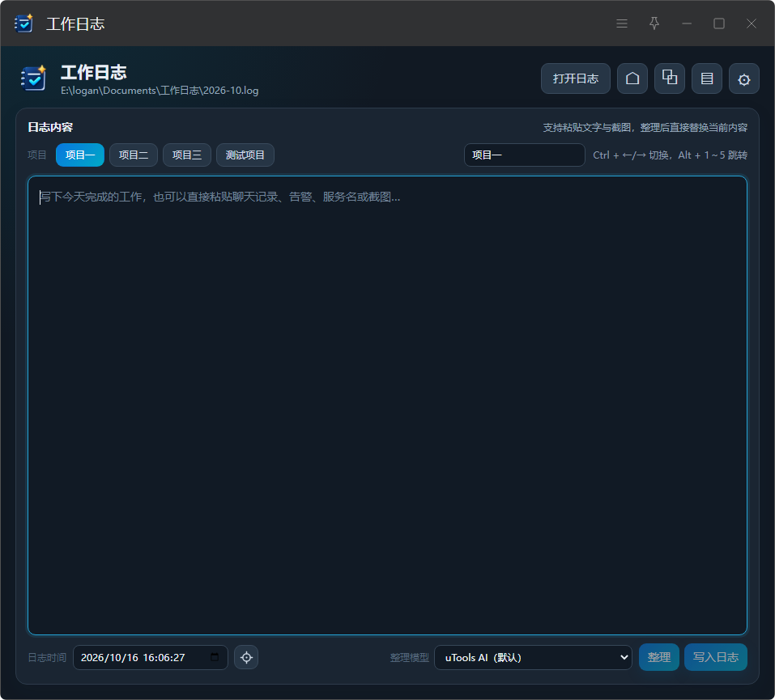Image resolution: width=775 pixels, height=700 pixels.
Task: Switch to the 项目二 tab
Action: (134, 155)
